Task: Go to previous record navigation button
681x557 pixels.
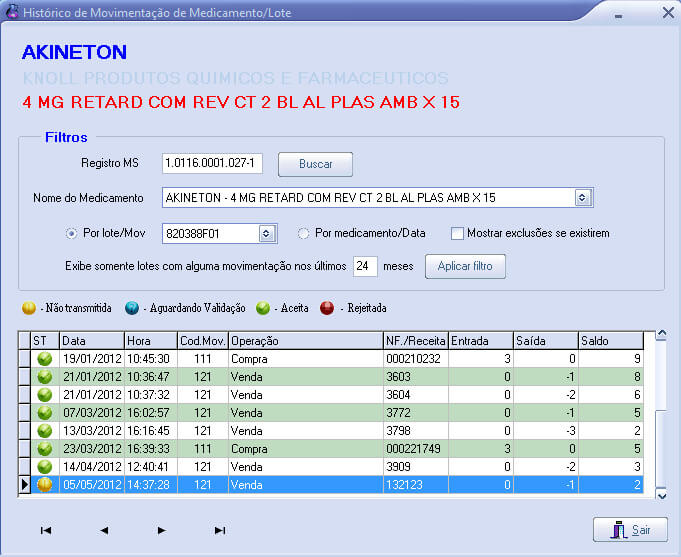Action: (x=104, y=530)
